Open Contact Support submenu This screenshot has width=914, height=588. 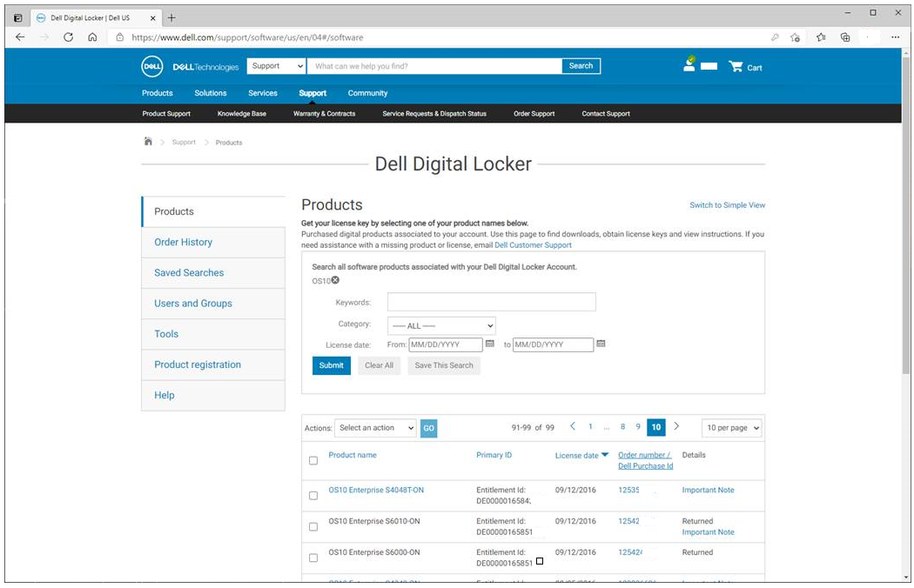tap(606, 114)
